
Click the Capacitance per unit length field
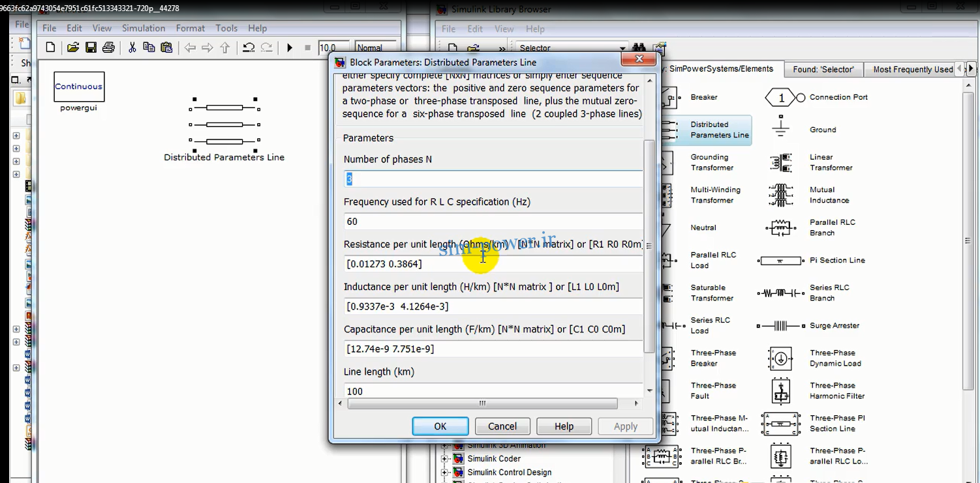[493, 349]
